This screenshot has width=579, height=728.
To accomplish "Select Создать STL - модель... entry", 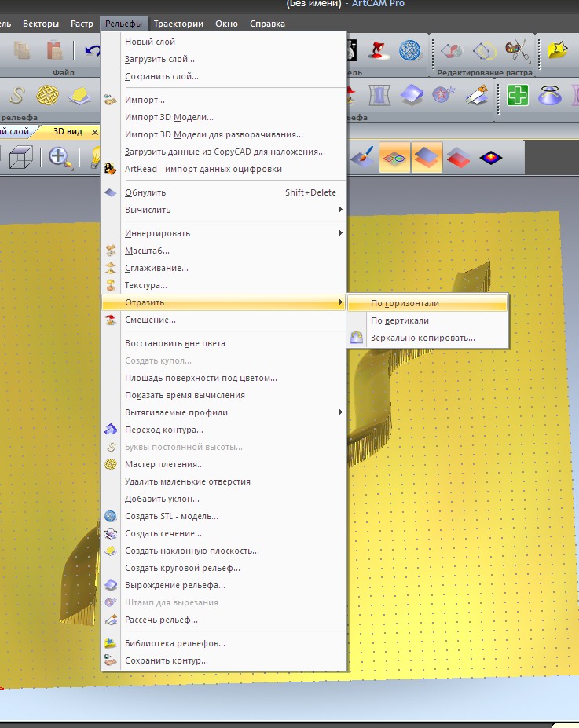I will pyautogui.click(x=224, y=516).
